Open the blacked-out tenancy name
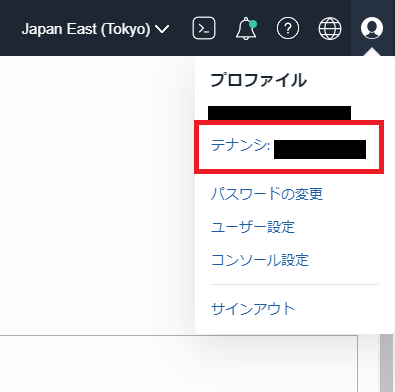Image resolution: width=395 pixels, height=392 pixels. point(320,149)
